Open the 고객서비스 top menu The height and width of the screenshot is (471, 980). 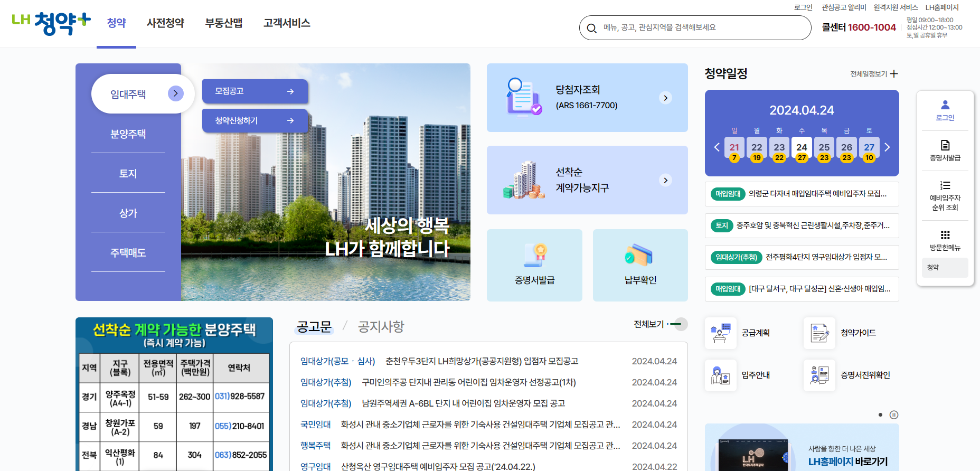point(287,23)
